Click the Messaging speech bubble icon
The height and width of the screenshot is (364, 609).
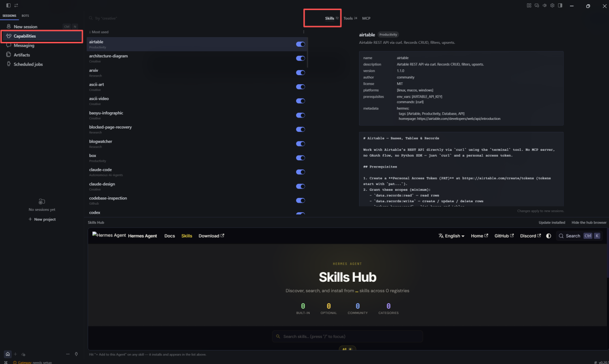[x=9, y=45]
